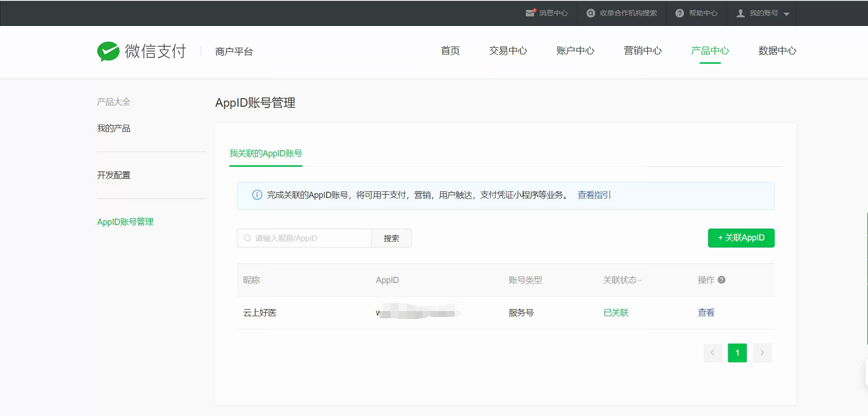Click the 商户平台 label
This screenshot has width=868, height=416.
234,51
